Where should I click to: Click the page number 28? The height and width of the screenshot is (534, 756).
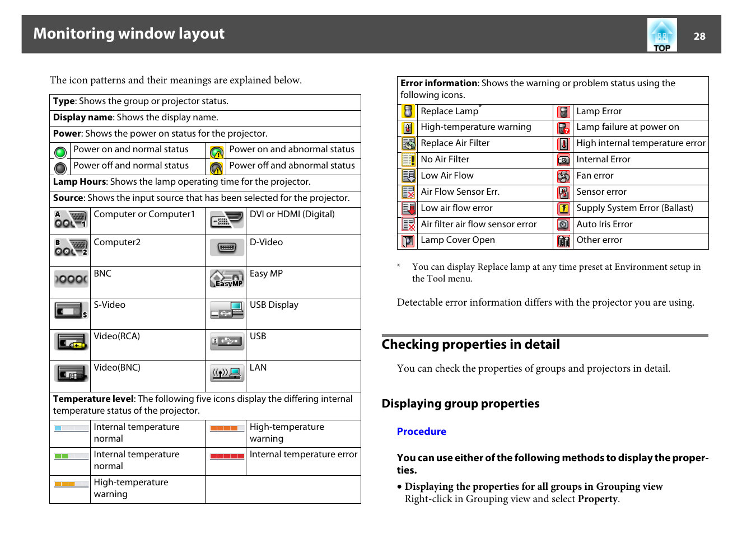(699, 36)
